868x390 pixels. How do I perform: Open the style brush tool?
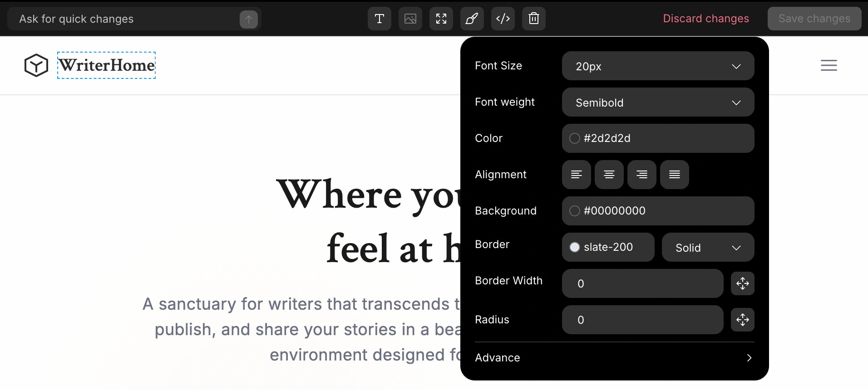coord(472,19)
